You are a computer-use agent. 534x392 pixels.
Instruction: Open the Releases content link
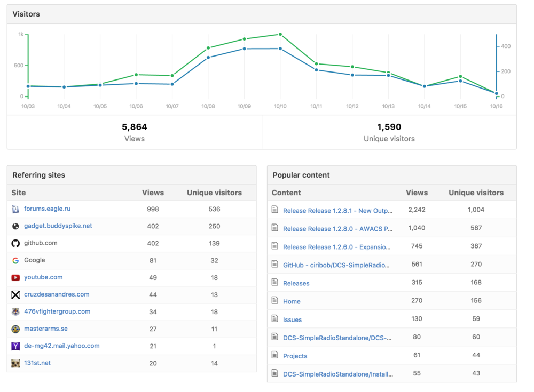296,283
